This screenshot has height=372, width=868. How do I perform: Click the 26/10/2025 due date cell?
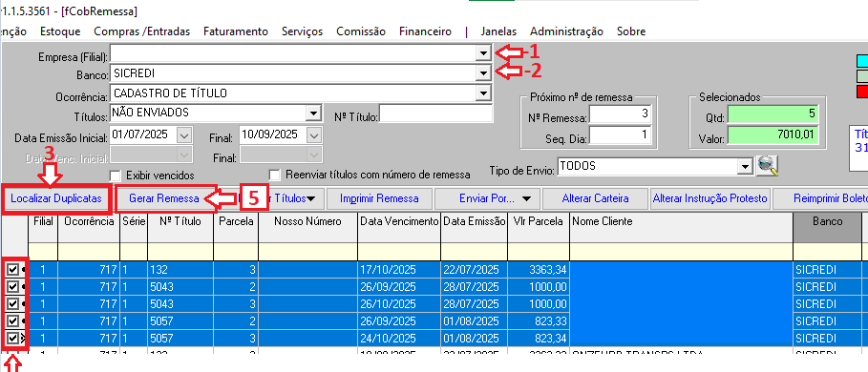pos(399,304)
